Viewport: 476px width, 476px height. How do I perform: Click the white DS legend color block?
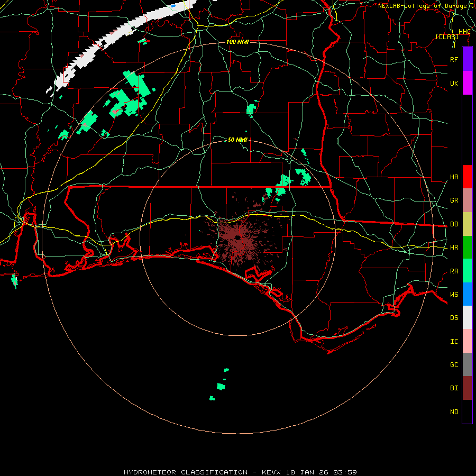(467, 317)
